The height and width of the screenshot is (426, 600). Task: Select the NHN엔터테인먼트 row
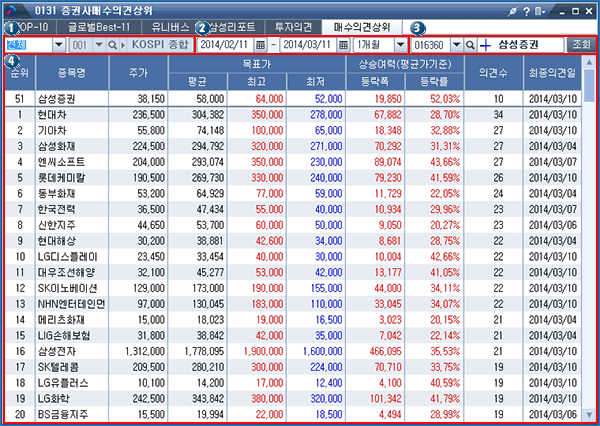[x=293, y=304]
